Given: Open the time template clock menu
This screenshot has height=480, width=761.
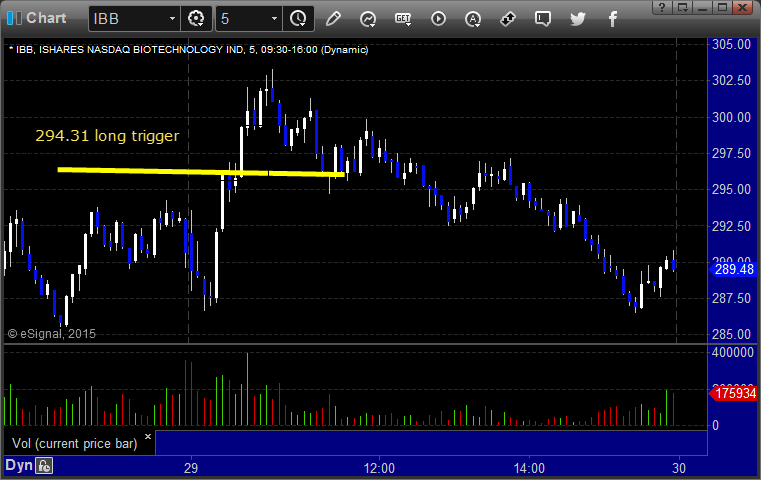Looking at the screenshot, I should click(x=298, y=19).
